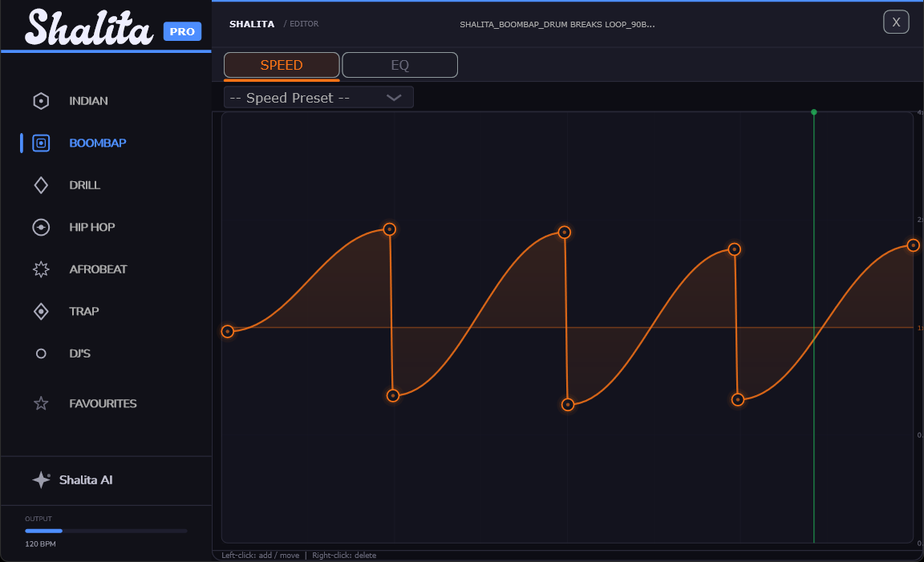Close the editor with X button
The image size is (924, 562).
(896, 22)
